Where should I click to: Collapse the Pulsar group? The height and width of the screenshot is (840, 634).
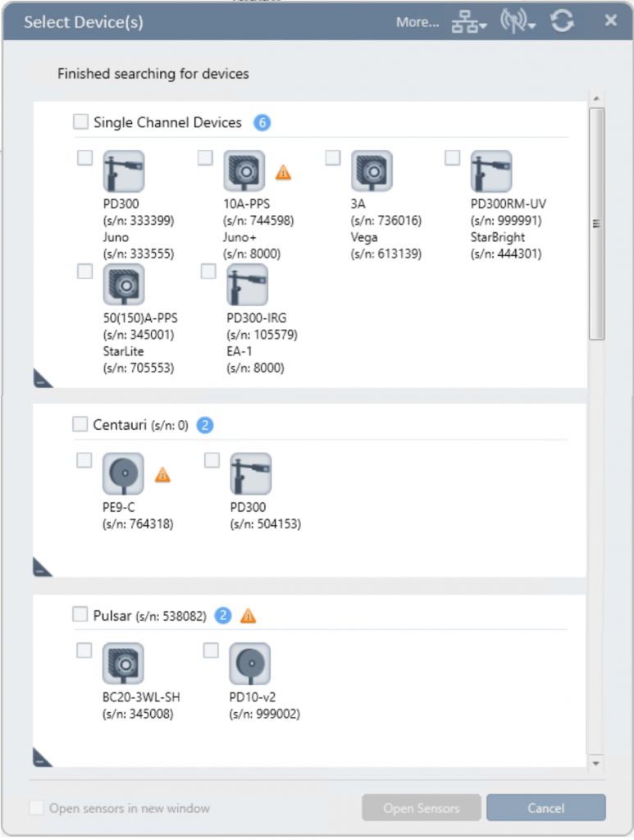click(43, 757)
